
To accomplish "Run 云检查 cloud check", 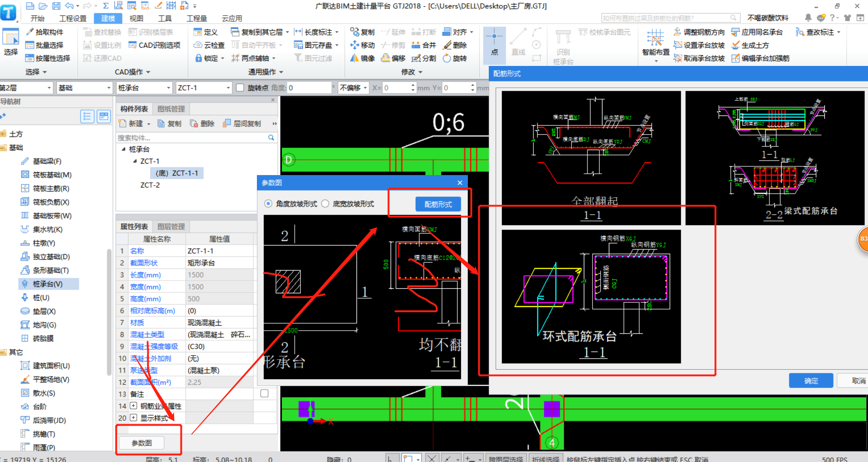I will click(209, 45).
